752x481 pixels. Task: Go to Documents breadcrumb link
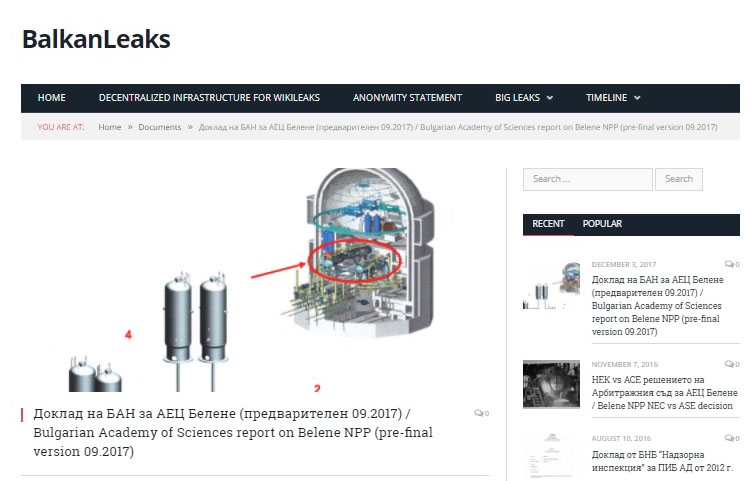[160, 127]
